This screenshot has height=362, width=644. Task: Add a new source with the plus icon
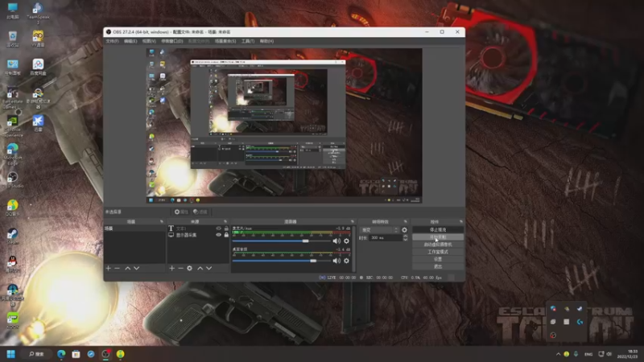tap(172, 268)
